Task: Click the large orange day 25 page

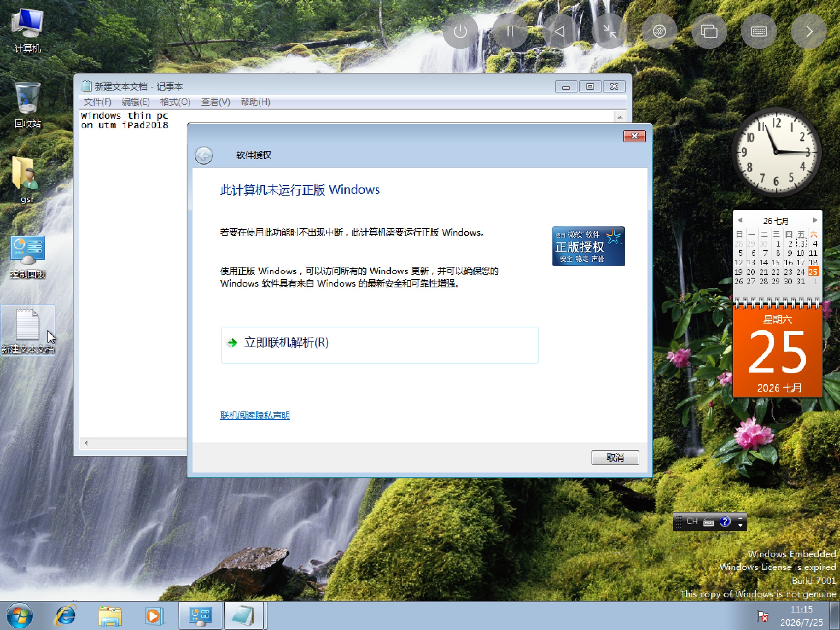Action: coord(777,352)
